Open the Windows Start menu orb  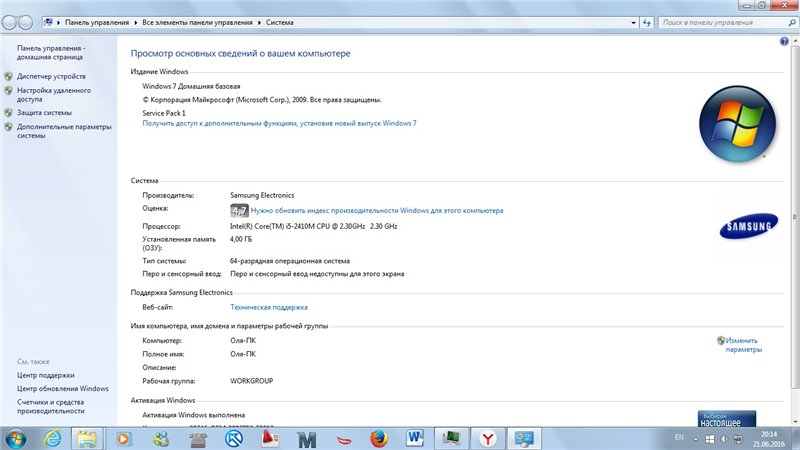coord(15,439)
